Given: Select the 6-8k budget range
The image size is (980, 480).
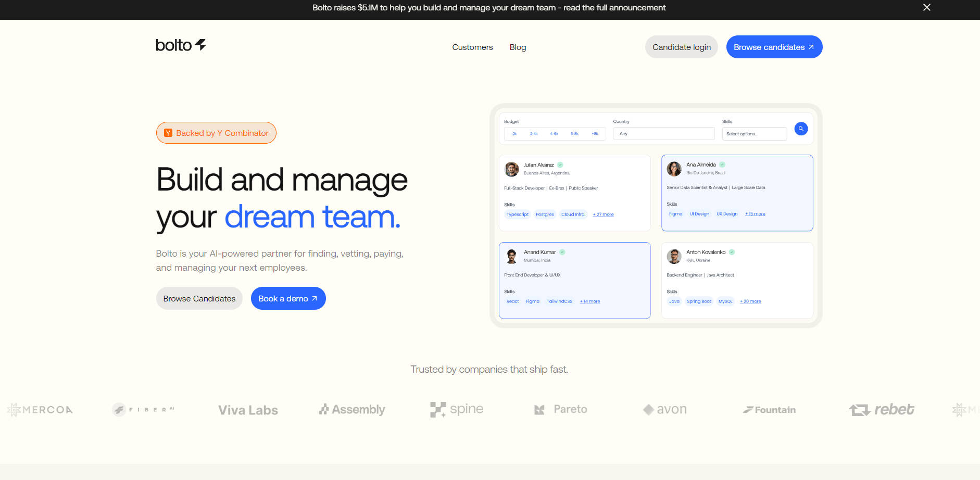Looking at the screenshot, I should click(574, 134).
